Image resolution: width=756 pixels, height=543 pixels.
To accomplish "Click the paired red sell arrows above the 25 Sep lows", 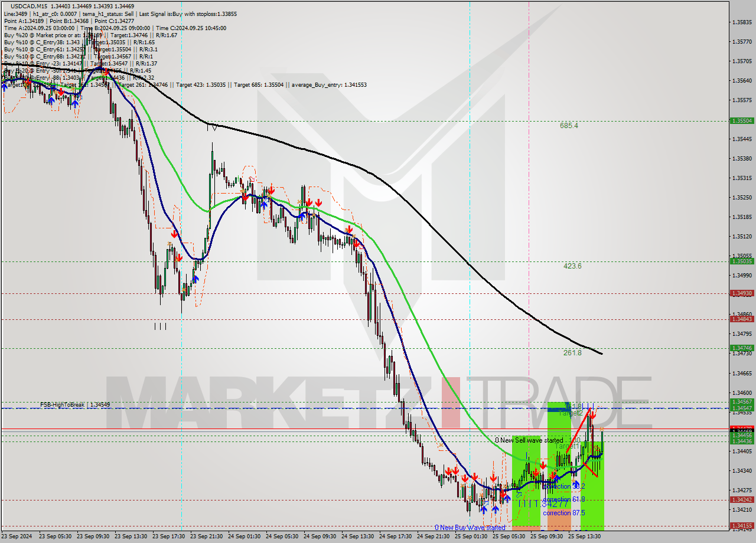I will (452, 471).
